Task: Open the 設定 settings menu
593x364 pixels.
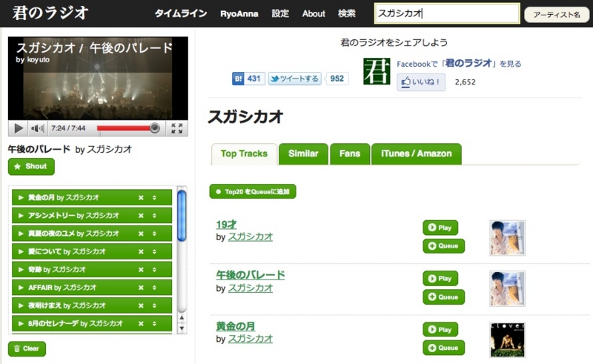Action: pos(280,13)
